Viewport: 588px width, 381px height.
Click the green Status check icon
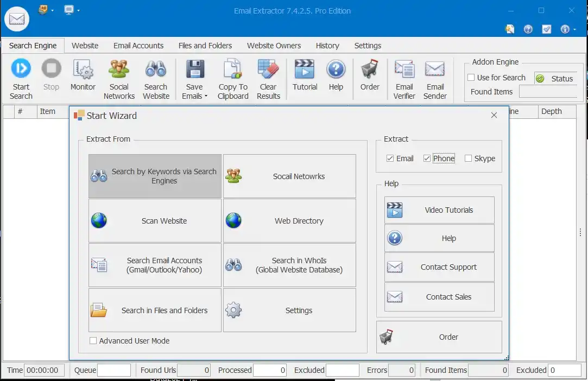pos(540,78)
